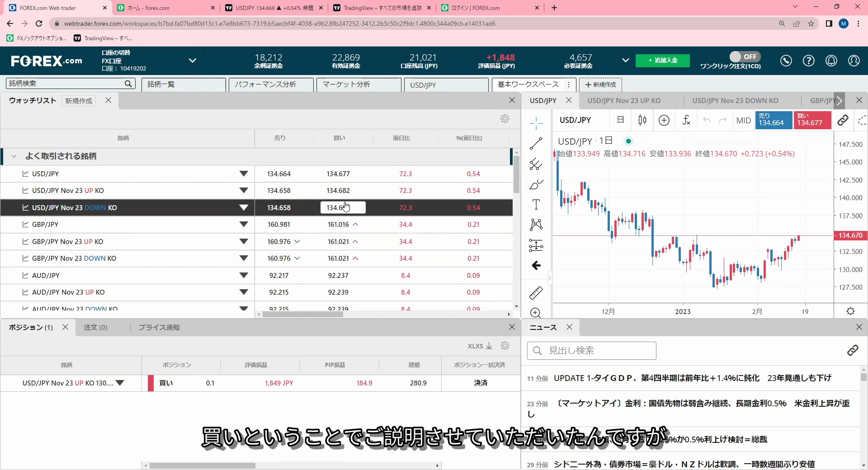Open dropdown for GBP/JPY row
This screenshot has width=868, height=470.
(244, 225)
